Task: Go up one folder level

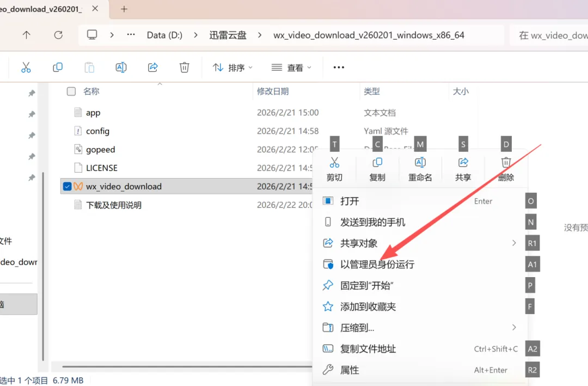Action: coord(26,35)
